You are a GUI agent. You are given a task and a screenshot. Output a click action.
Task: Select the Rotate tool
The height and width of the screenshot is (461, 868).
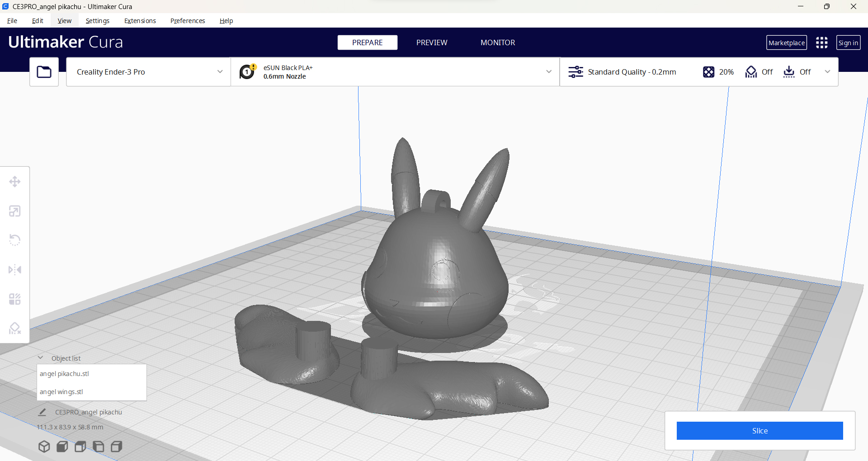(15, 240)
